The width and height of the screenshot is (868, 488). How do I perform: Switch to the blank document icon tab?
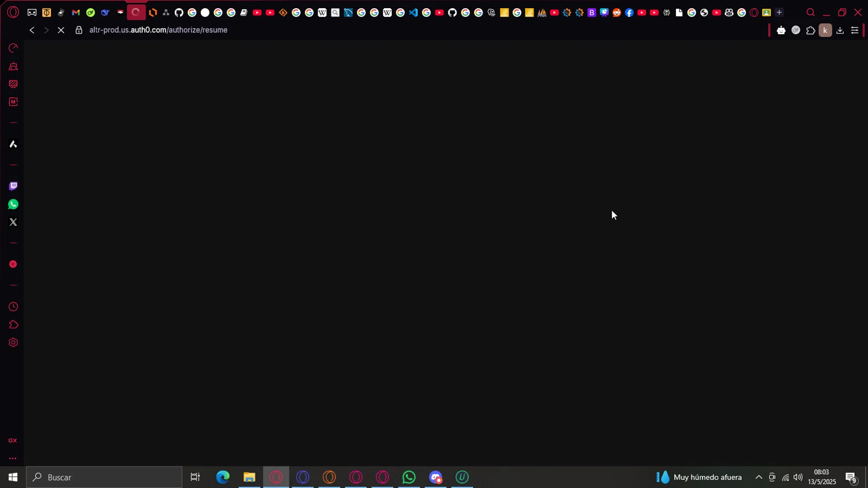[679, 13]
